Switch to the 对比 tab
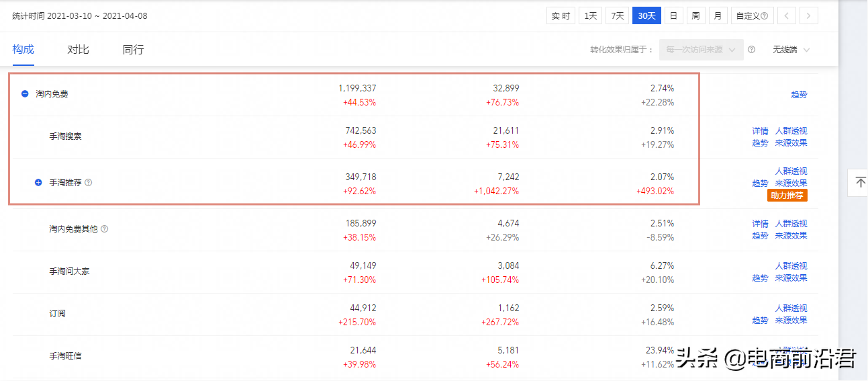This screenshot has height=381, width=868. pyautogui.click(x=78, y=50)
